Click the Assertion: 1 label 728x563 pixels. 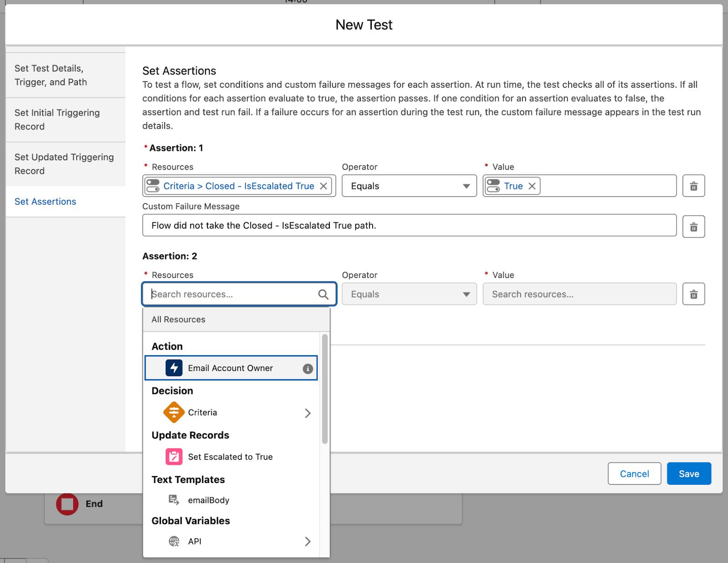click(x=176, y=148)
